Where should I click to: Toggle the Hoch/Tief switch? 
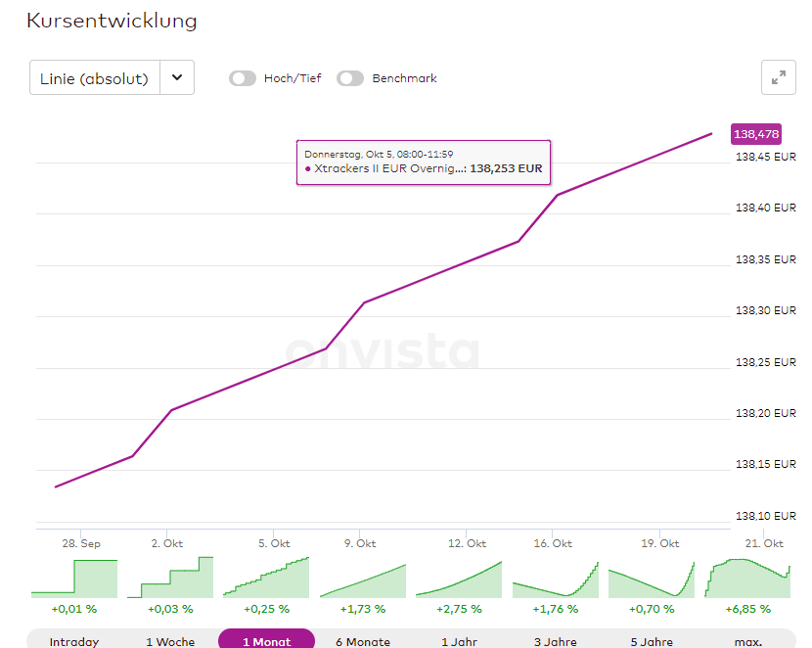click(x=243, y=78)
